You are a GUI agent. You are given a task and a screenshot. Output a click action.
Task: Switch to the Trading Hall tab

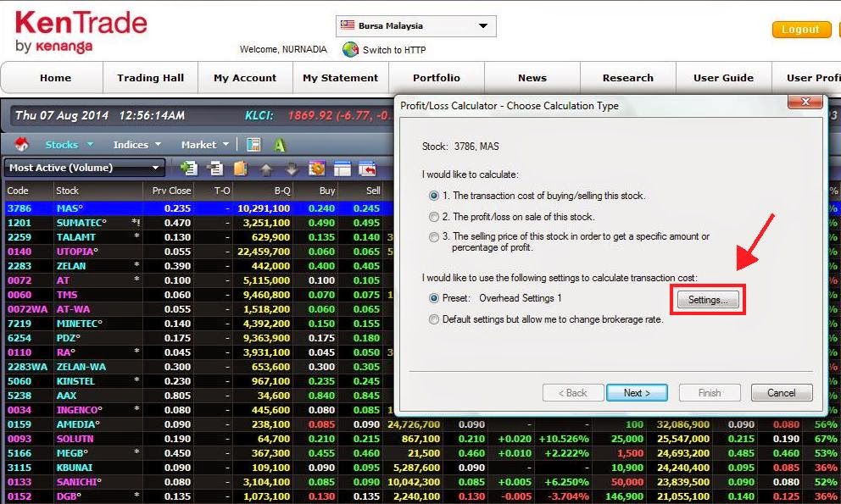[150, 77]
